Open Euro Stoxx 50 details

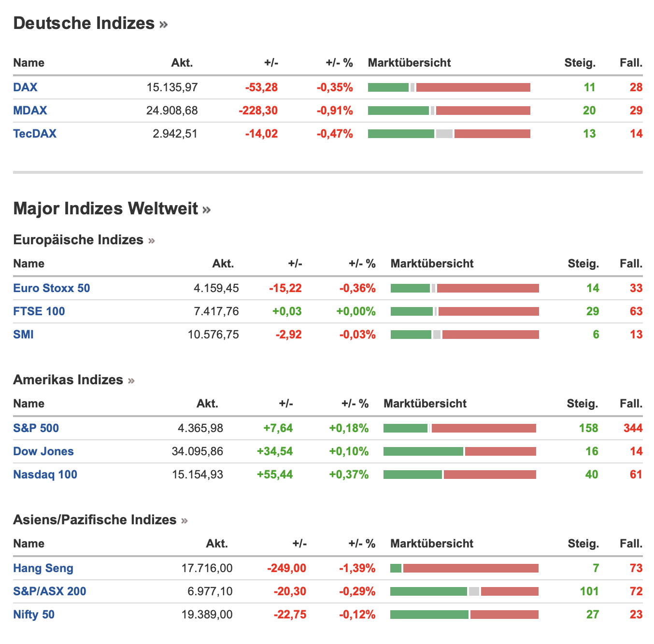click(x=52, y=288)
